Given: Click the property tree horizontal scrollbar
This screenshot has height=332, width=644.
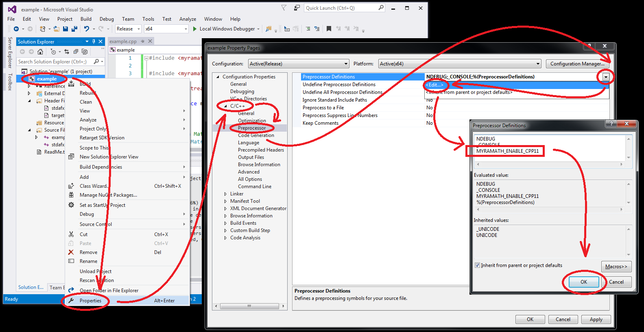Looking at the screenshot, I should click(x=249, y=306).
